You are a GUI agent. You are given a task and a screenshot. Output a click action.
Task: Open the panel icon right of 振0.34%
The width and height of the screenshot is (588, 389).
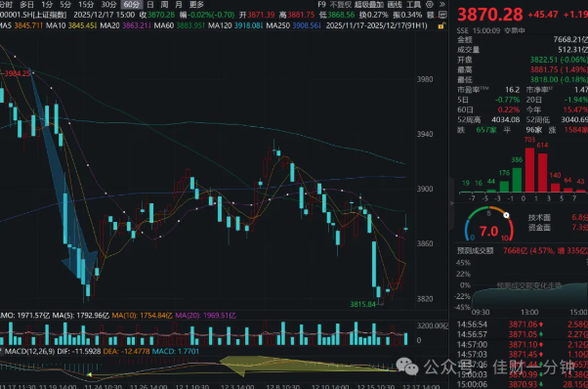(x=442, y=15)
